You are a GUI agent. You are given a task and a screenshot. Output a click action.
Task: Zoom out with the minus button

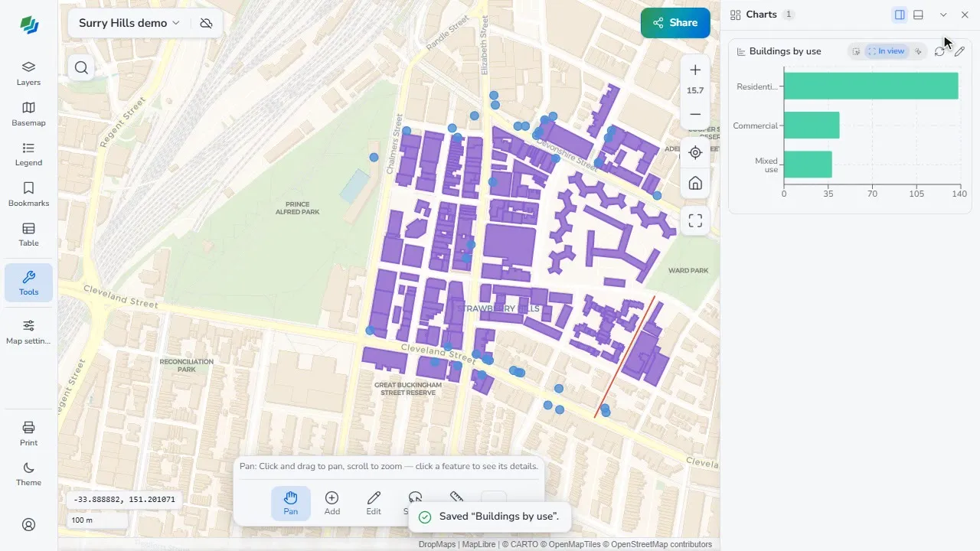[x=695, y=114]
